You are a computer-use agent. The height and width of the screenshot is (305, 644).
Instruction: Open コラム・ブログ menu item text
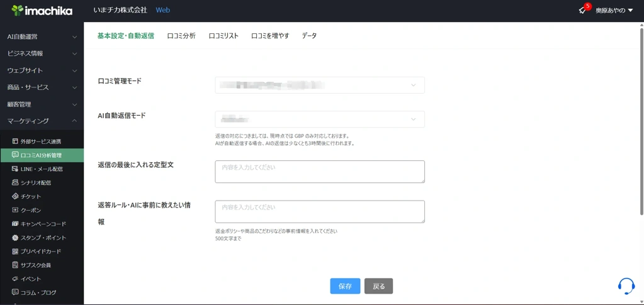point(38,292)
